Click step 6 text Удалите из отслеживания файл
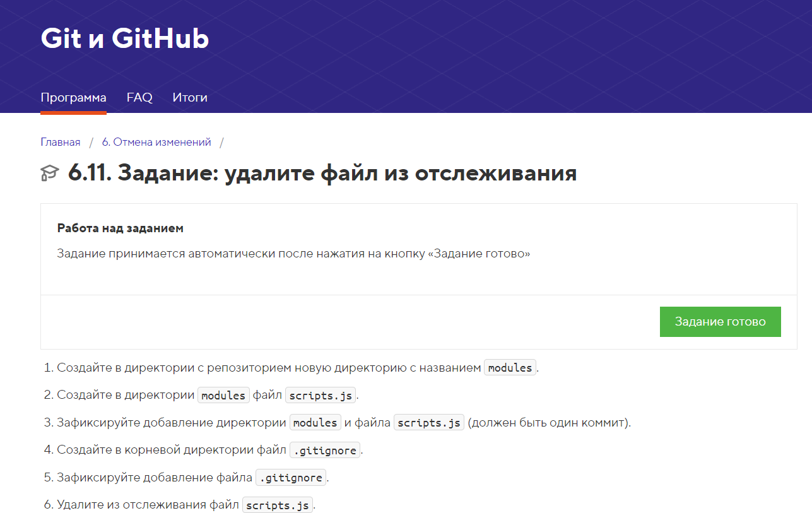The height and width of the screenshot is (513, 812). tap(148, 505)
